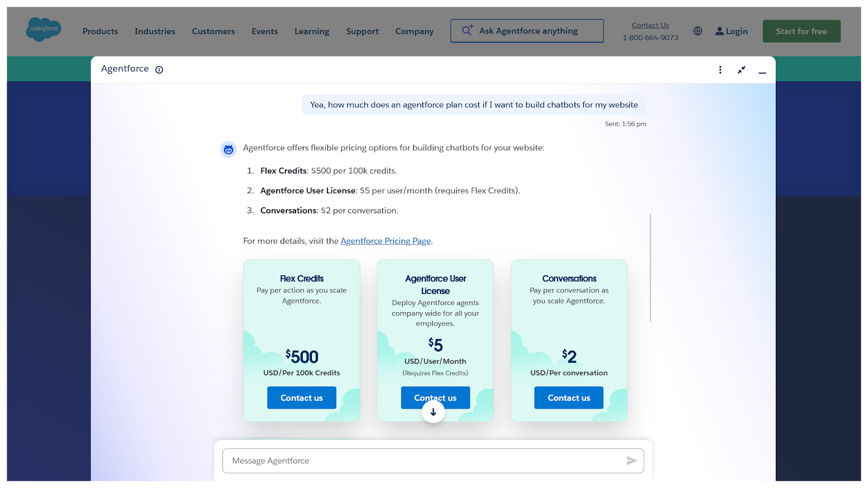Open the Events menu

tap(265, 31)
